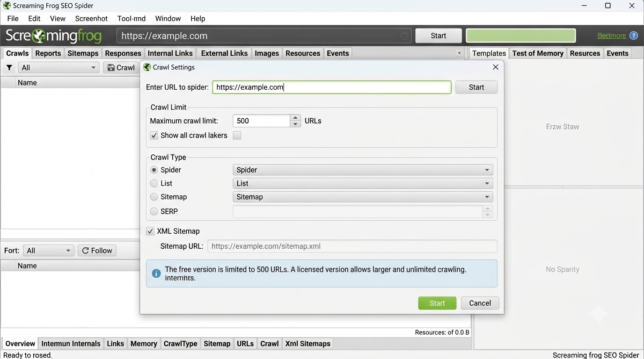Viewport: 644px width, 359px height.
Task: Select the SERP radio button
Action: point(154,212)
